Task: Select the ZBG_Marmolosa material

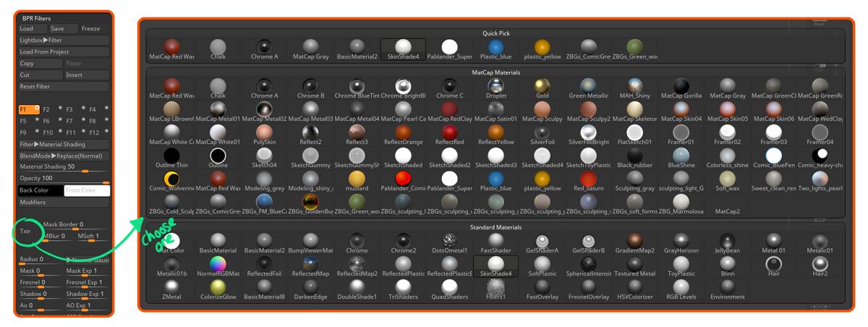Action: click(681, 204)
